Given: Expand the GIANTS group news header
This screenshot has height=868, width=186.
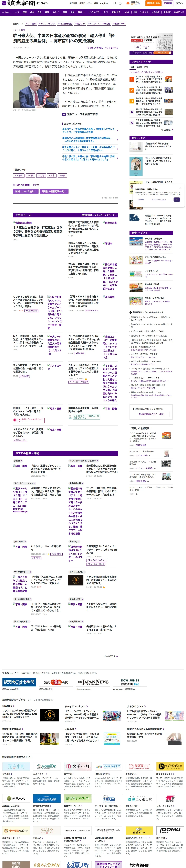Looking at the screenshot, I should (8, 706).
